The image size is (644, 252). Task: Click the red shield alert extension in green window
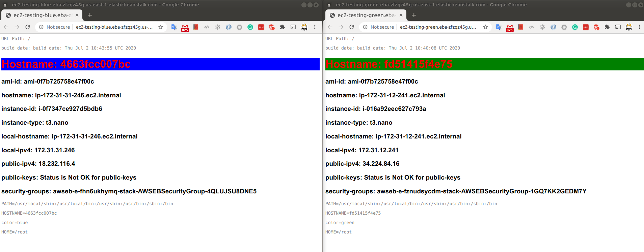[x=596, y=27]
